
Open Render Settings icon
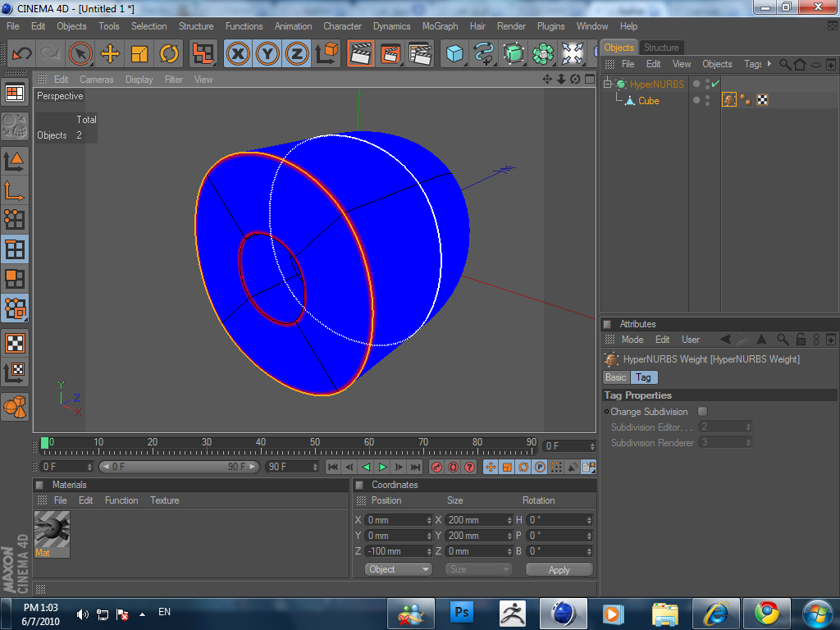click(x=421, y=53)
